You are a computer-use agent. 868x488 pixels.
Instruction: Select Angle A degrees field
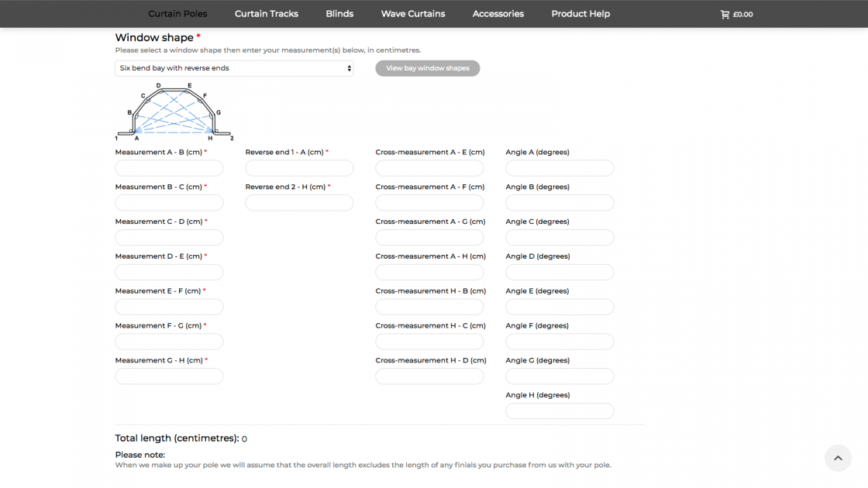click(x=560, y=168)
